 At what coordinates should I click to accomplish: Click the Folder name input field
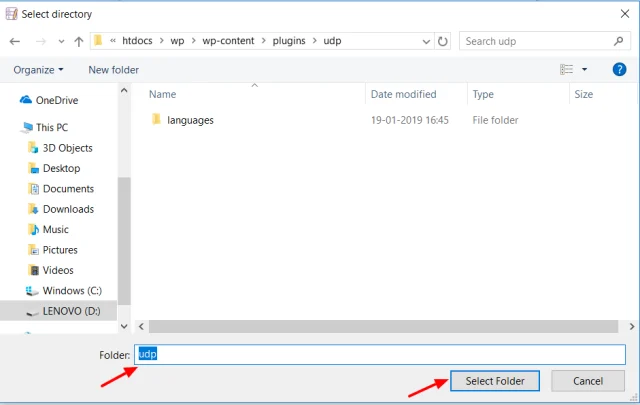[380, 354]
